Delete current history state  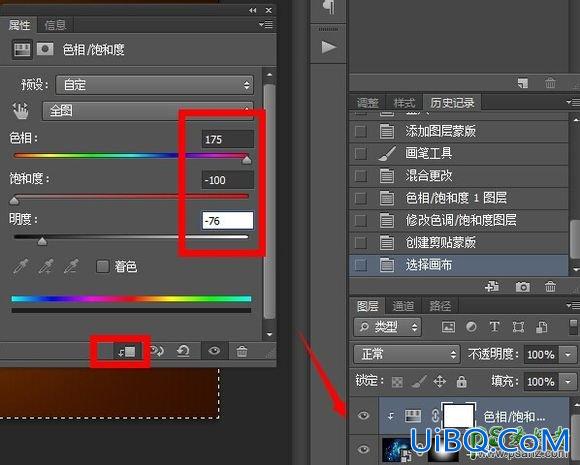[x=550, y=287]
